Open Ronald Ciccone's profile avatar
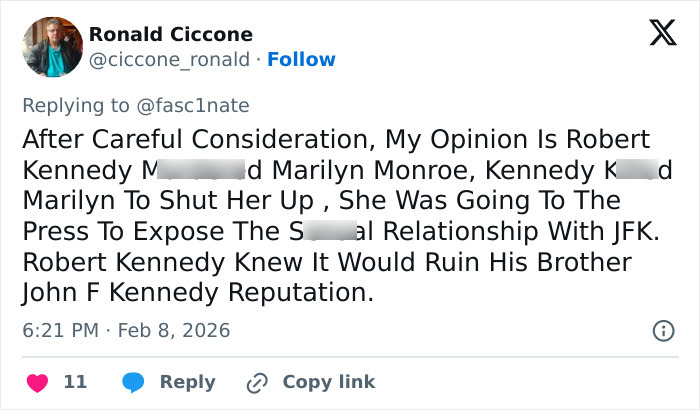Screen dimensions: 700x410 [51, 46]
